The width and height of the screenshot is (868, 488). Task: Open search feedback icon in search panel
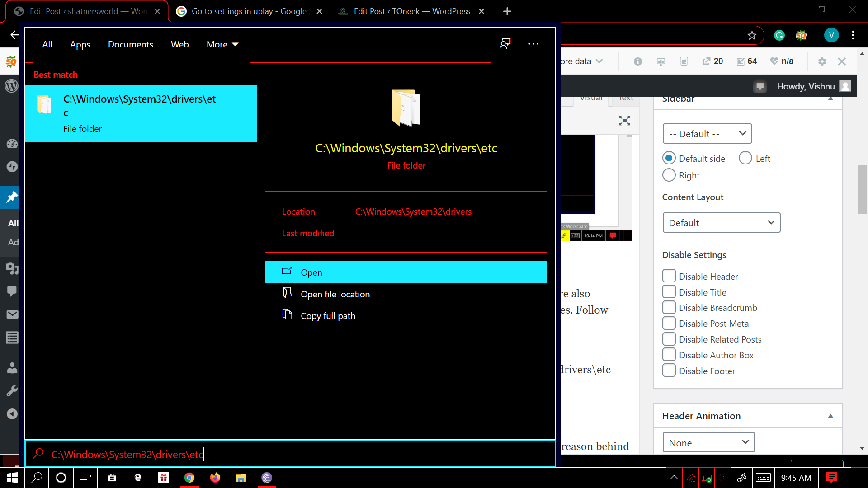(x=505, y=44)
